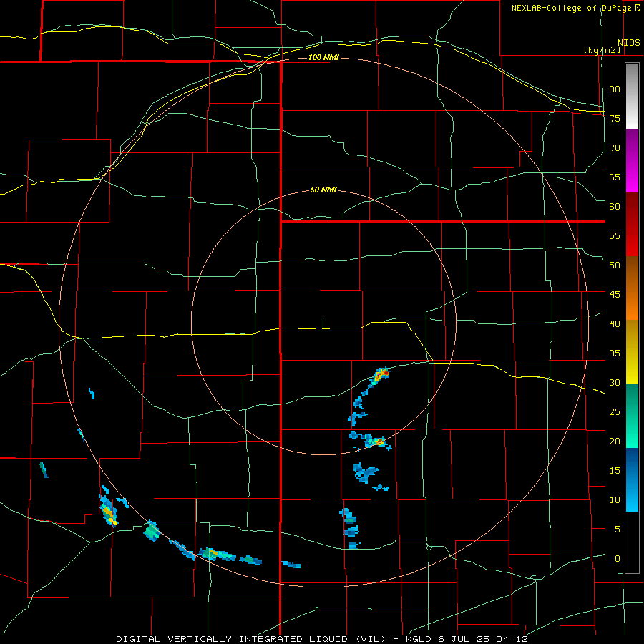Select the white-gray top segment of the color bar
Viewport: 644px width, 644px height.
tap(632, 96)
